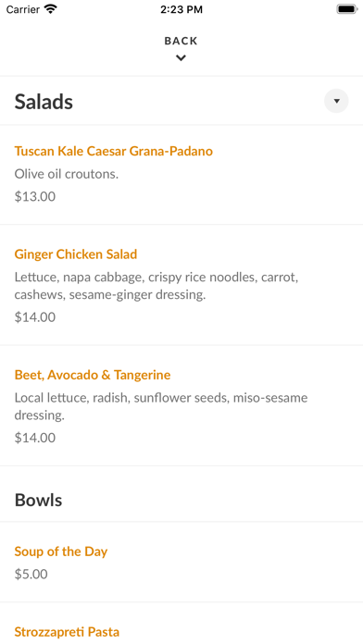363x644 pixels.
Task: Tap the $5.00 soup price
Action: 31,575
